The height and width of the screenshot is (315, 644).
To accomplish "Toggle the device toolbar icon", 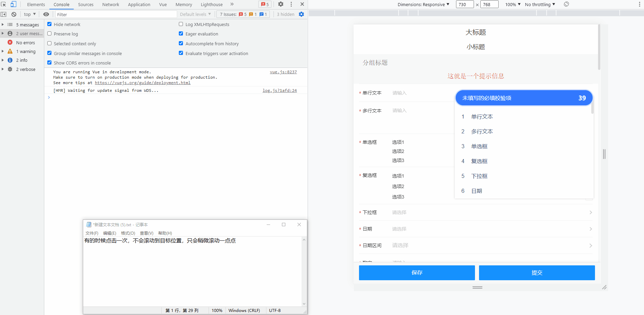I will tap(14, 4).
